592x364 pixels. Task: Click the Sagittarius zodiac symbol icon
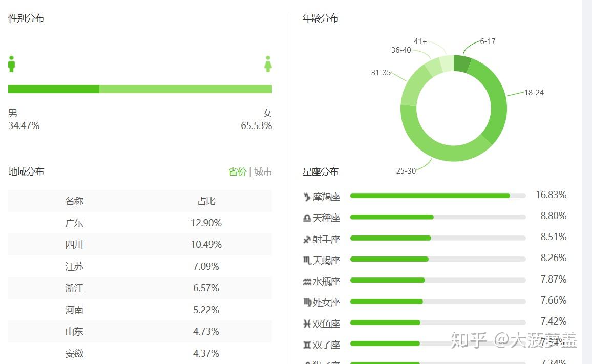307,239
